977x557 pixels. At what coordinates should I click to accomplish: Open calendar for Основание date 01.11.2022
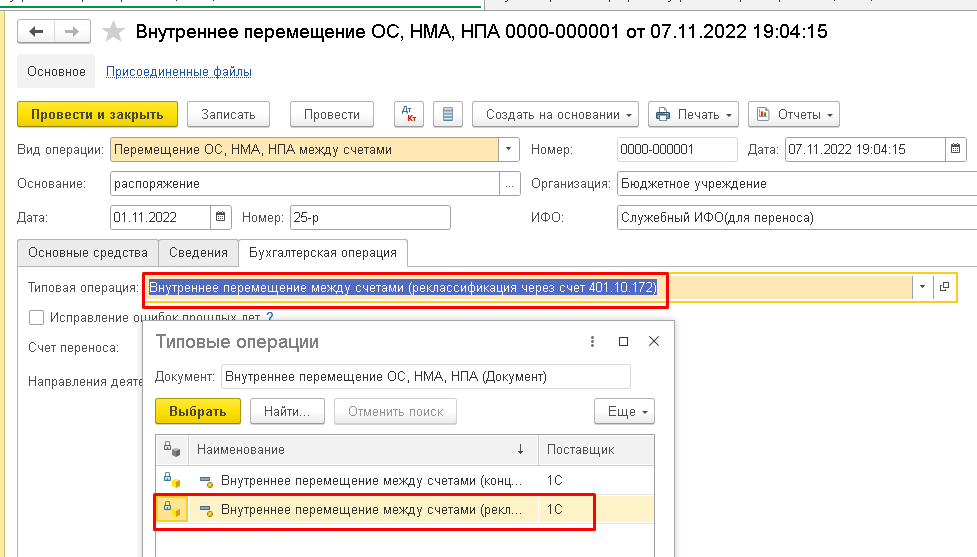click(x=221, y=217)
